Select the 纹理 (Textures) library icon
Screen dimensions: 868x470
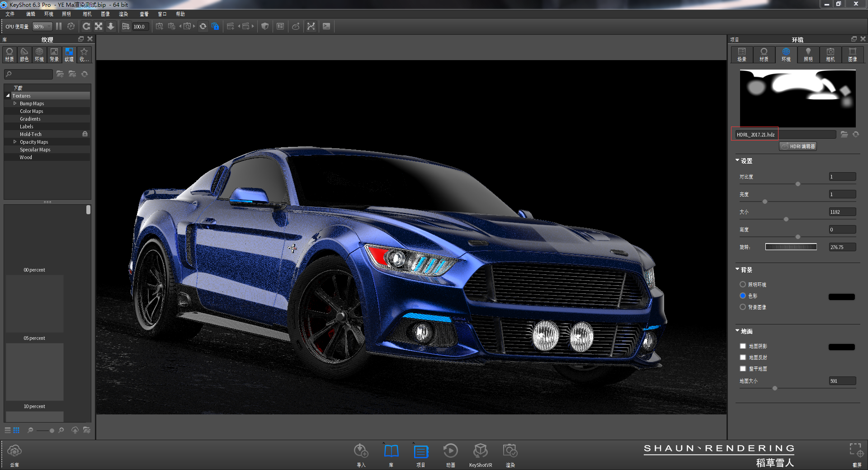(x=69, y=55)
